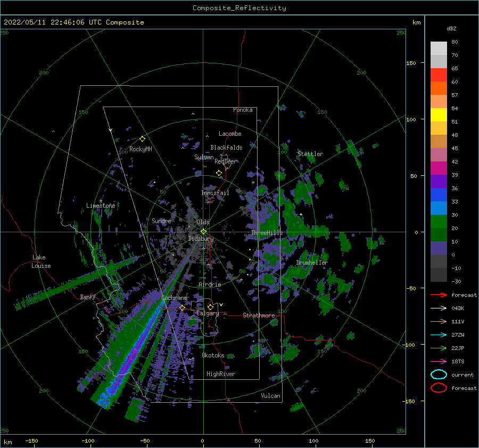Click the Okotoks city label

[x=213, y=355]
